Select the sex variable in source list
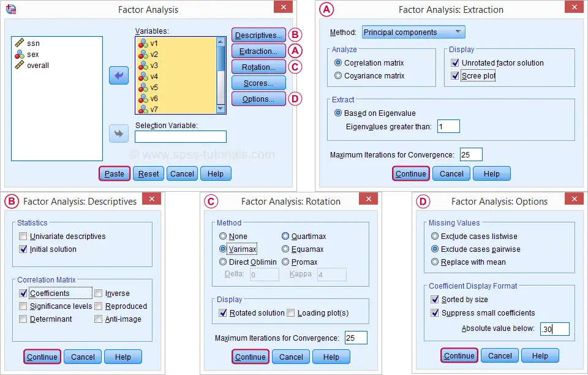This screenshot has width=588, height=375. 26,55
